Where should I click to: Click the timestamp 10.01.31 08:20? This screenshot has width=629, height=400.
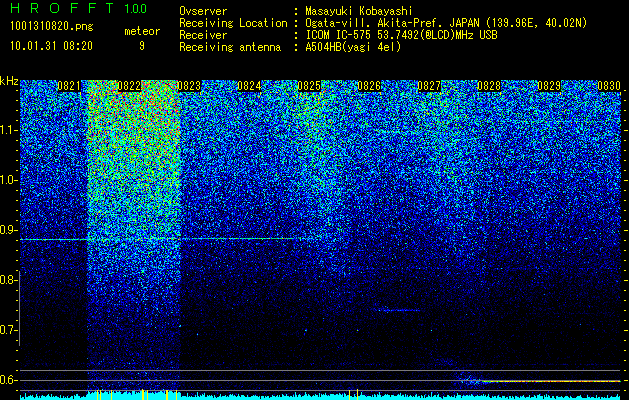pyautogui.click(x=51, y=45)
